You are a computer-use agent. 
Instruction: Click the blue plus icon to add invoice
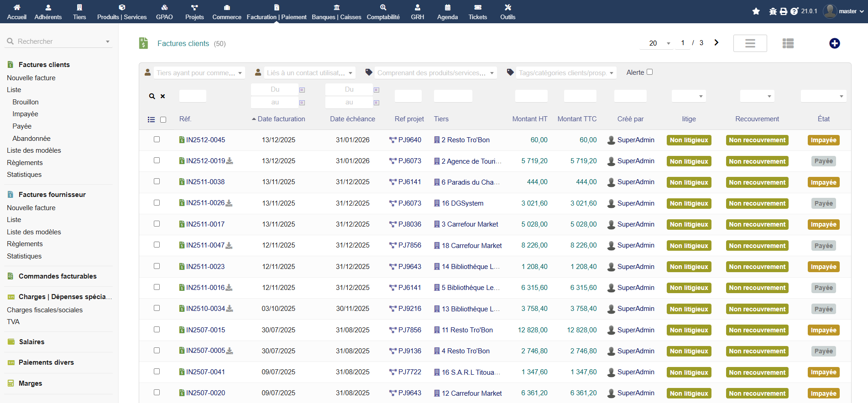(834, 43)
